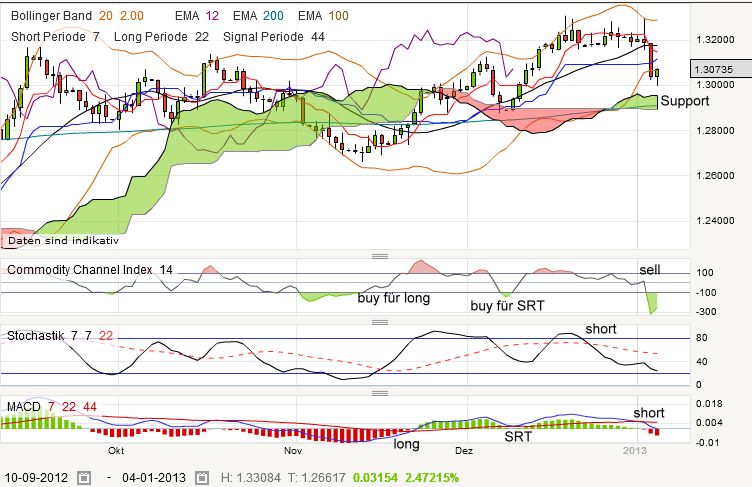Click the Dez time axis label
This screenshot has height=487, width=752.
pos(464,451)
